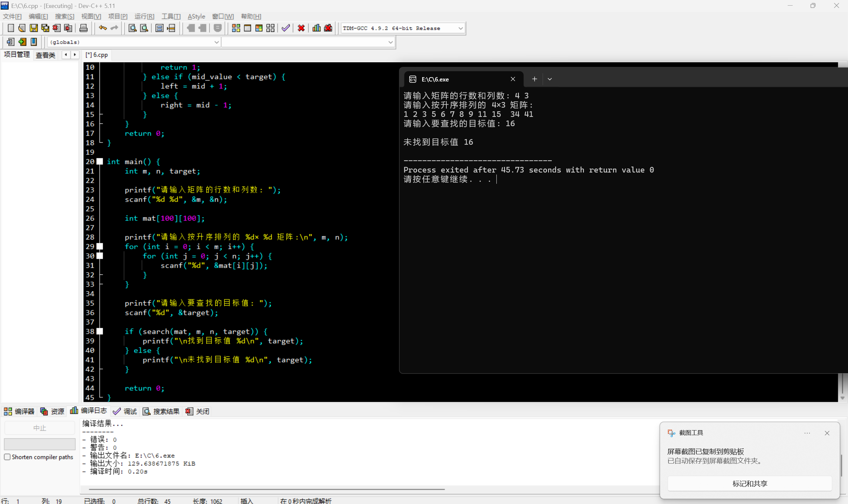
Task: Expand the (globals) scope dropdown
Action: point(216,42)
